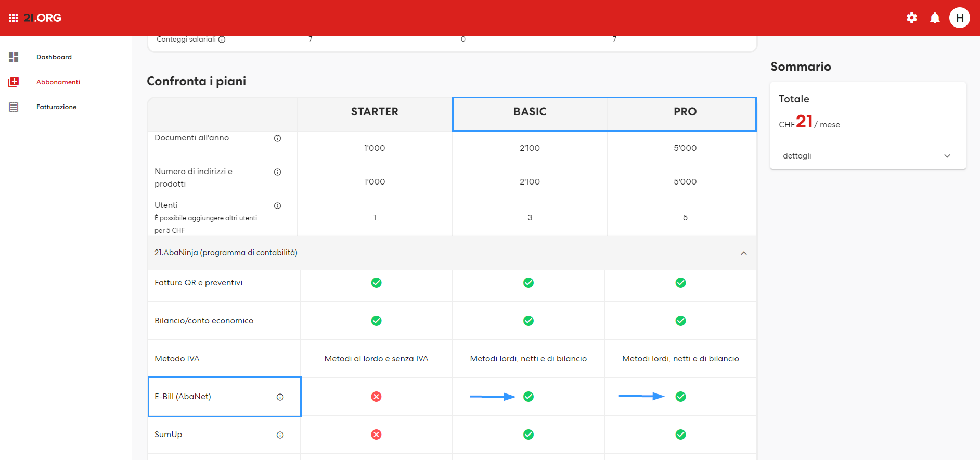Select the STARTER plan header
980x460 pixels.
pos(375,112)
